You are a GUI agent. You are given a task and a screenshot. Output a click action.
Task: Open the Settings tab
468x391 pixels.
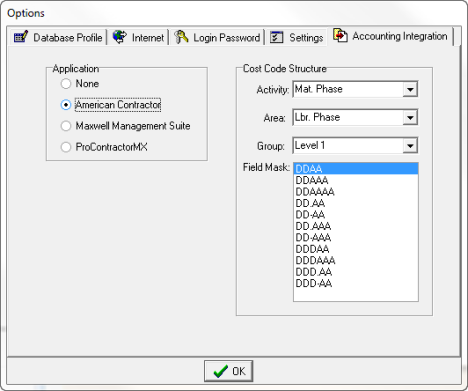tap(296, 37)
